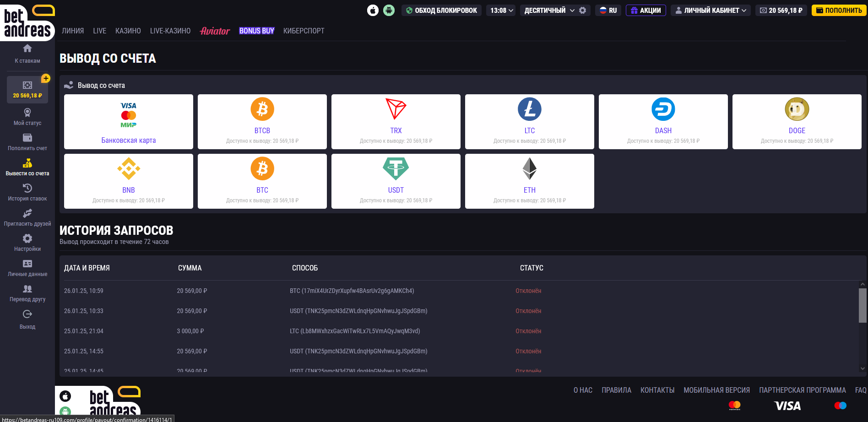868x422 pixels.
Task: Open МОБИЛЬНАЯ ВЕРСИЯ footer link
Action: click(717, 390)
